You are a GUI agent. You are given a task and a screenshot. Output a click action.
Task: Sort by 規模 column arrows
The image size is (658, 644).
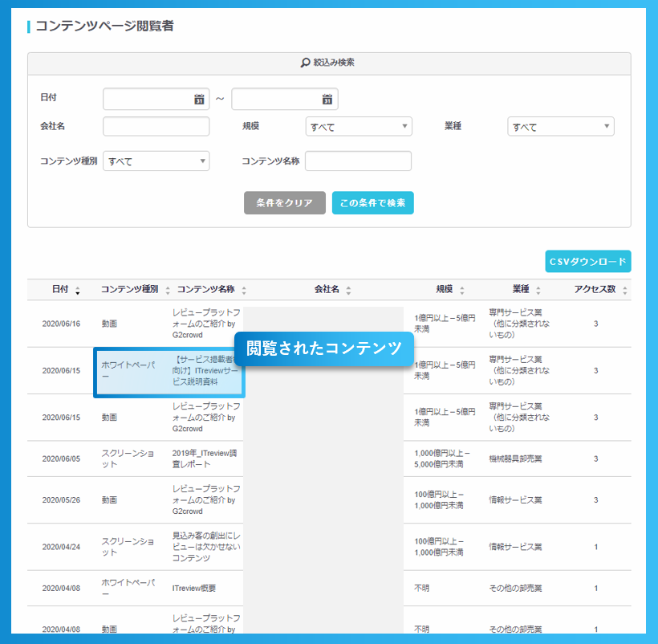[462, 291]
